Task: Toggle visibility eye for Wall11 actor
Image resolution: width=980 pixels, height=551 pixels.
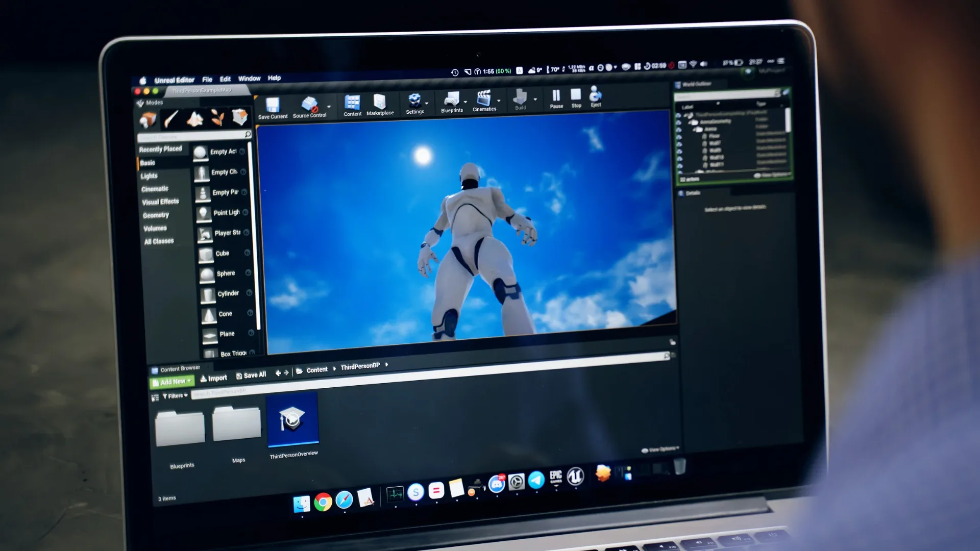Action: click(x=679, y=166)
